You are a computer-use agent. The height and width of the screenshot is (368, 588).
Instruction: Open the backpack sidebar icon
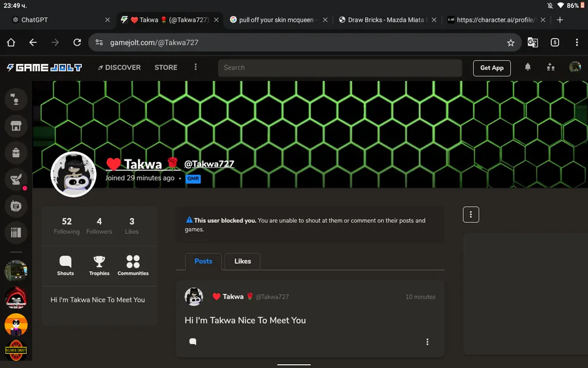point(16,153)
